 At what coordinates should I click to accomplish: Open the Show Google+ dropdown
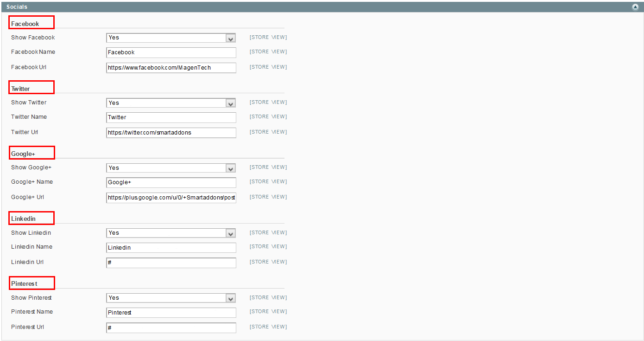coord(171,168)
